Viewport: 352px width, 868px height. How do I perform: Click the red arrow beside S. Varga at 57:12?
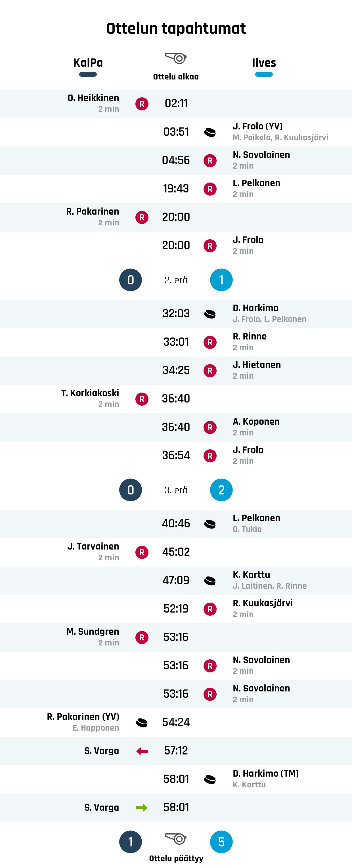coord(142,751)
